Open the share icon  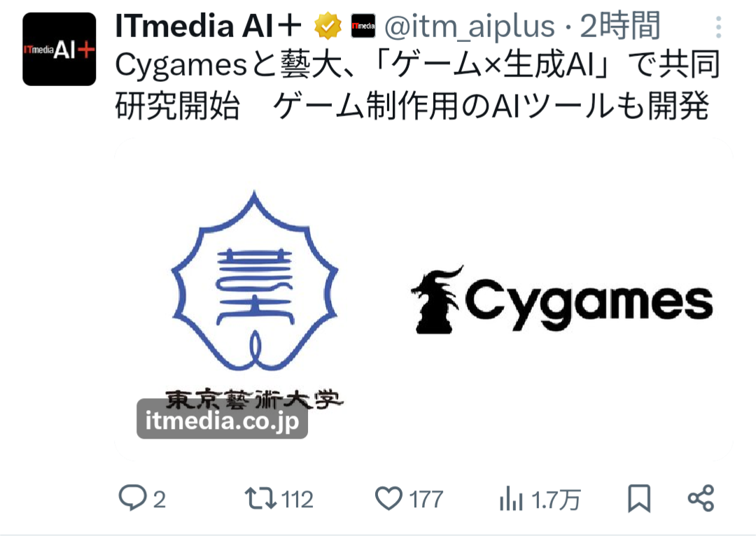click(701, 498)
